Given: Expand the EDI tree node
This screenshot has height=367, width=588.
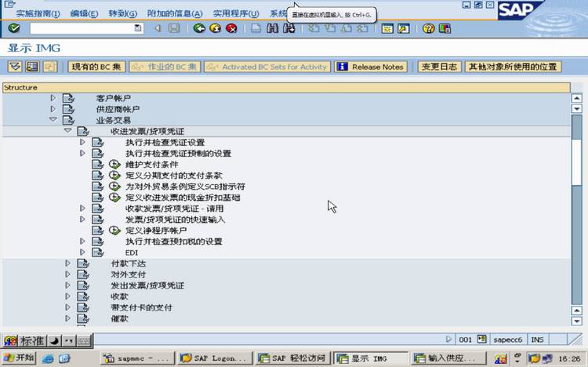Looking at the screenshot, I should click(82, 253).
